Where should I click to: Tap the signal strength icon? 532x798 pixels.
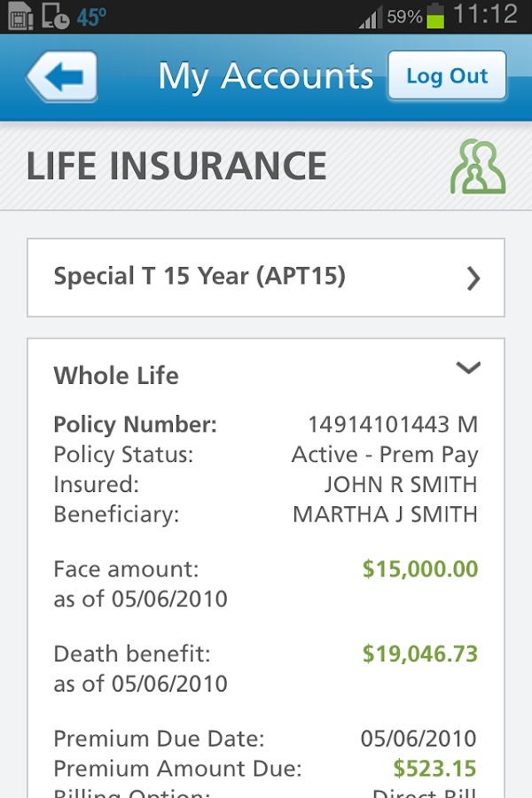pyautogui.click(x=371, y=17)
